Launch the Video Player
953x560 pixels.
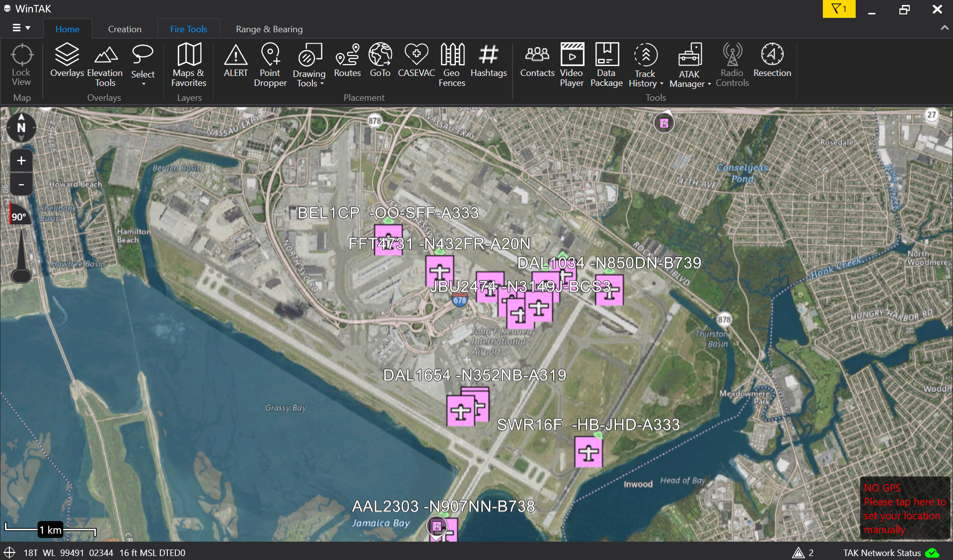572,65
